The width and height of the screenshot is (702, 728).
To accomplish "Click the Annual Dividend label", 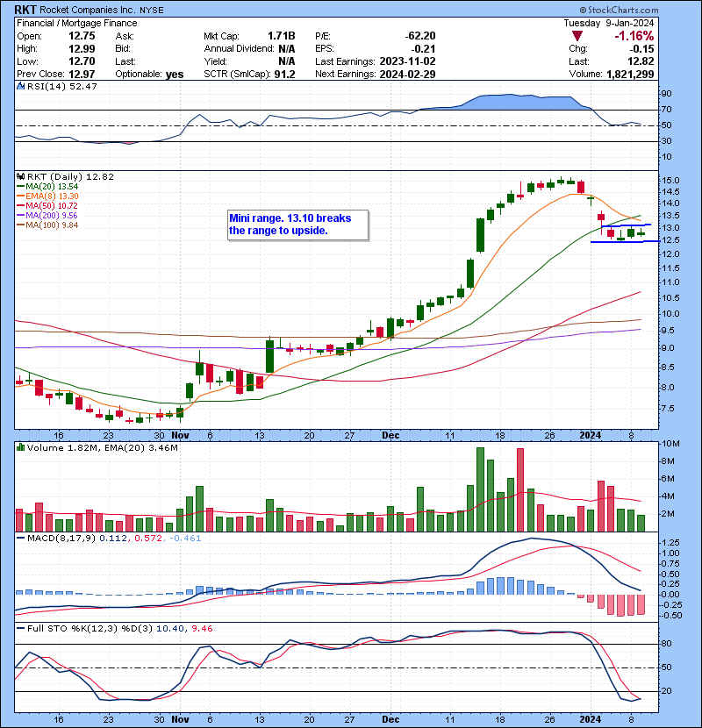I will 239,48.
